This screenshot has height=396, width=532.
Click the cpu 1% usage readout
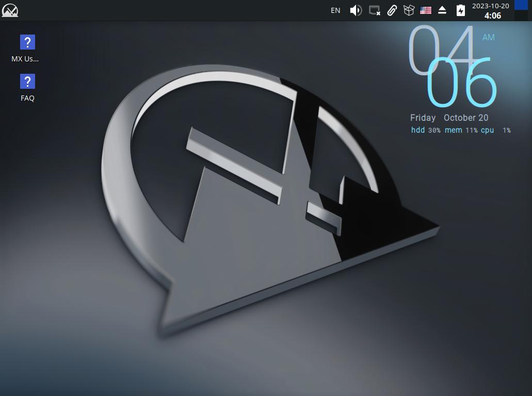[495, 130]
